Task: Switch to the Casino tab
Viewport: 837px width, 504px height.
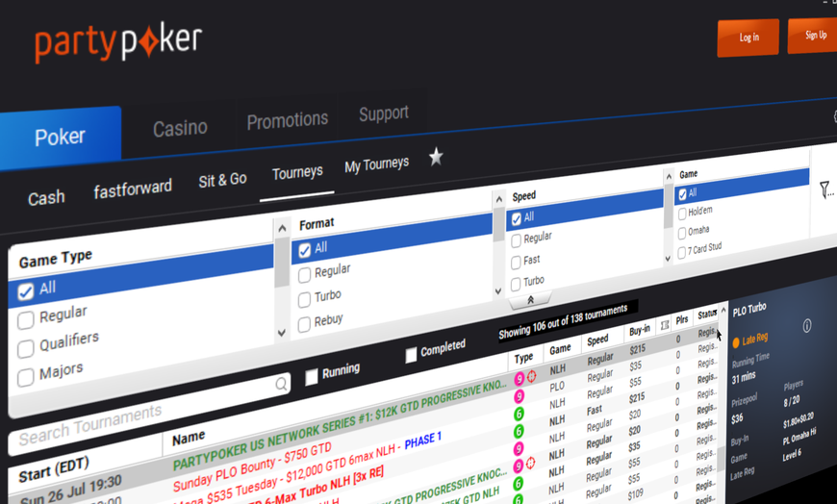Action: pyautogui.click(x=180, y=128)
